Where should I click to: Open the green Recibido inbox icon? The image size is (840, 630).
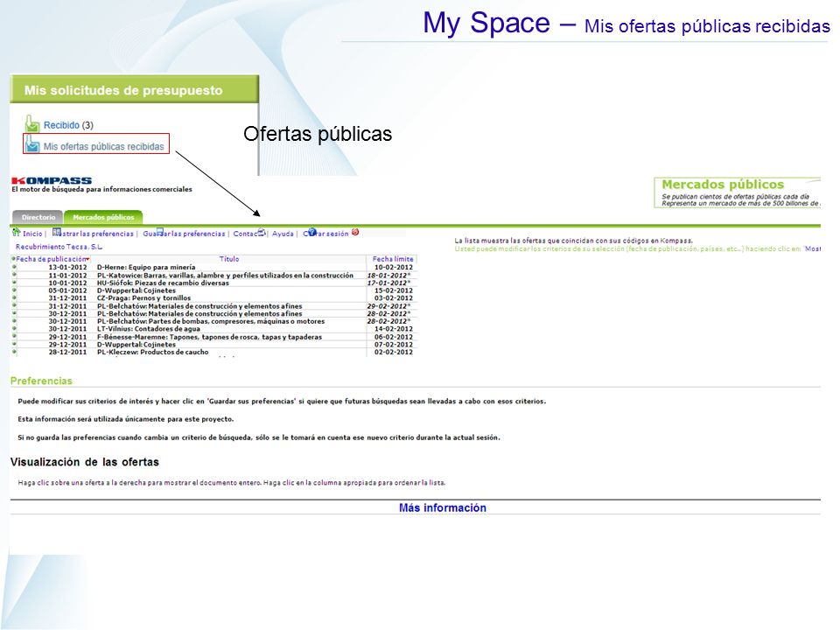tap(32, 123)
